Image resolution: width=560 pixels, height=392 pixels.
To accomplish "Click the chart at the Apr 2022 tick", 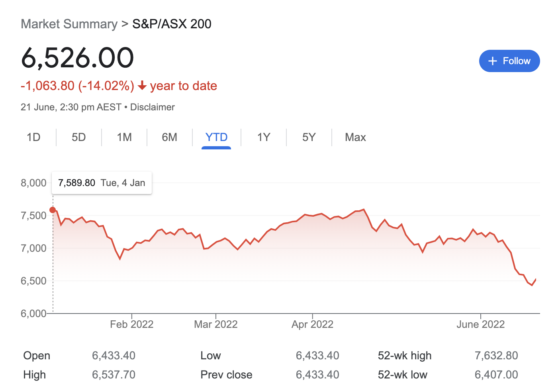I will coord(313,216).
